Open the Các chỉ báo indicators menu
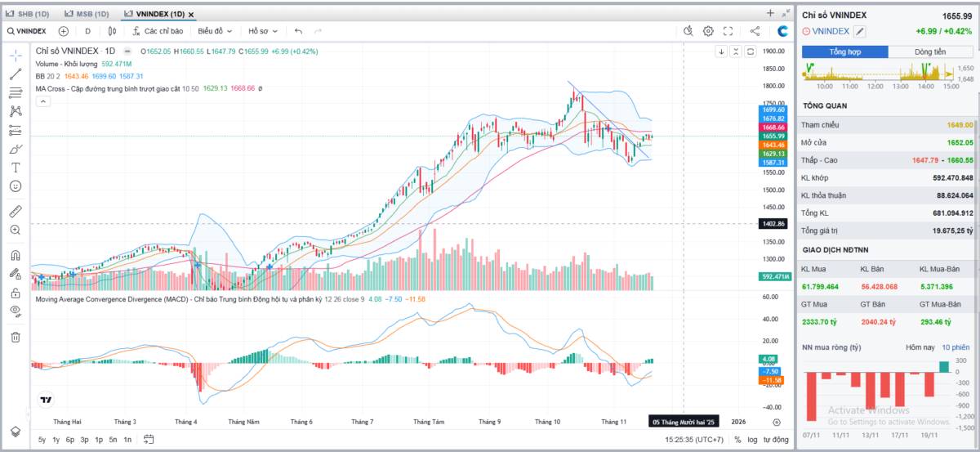This screenshot has height=452, width=980. pos(157,31)
